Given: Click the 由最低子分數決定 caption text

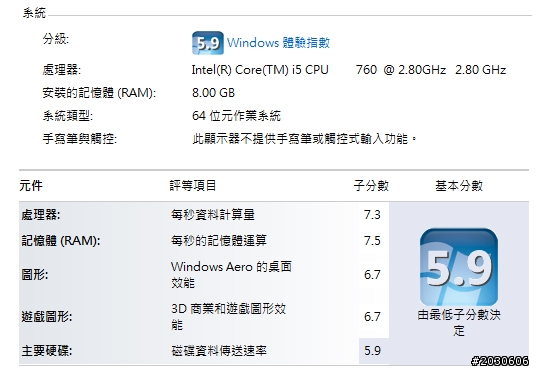Looking at the screenshot, I should tap(459, 323).
